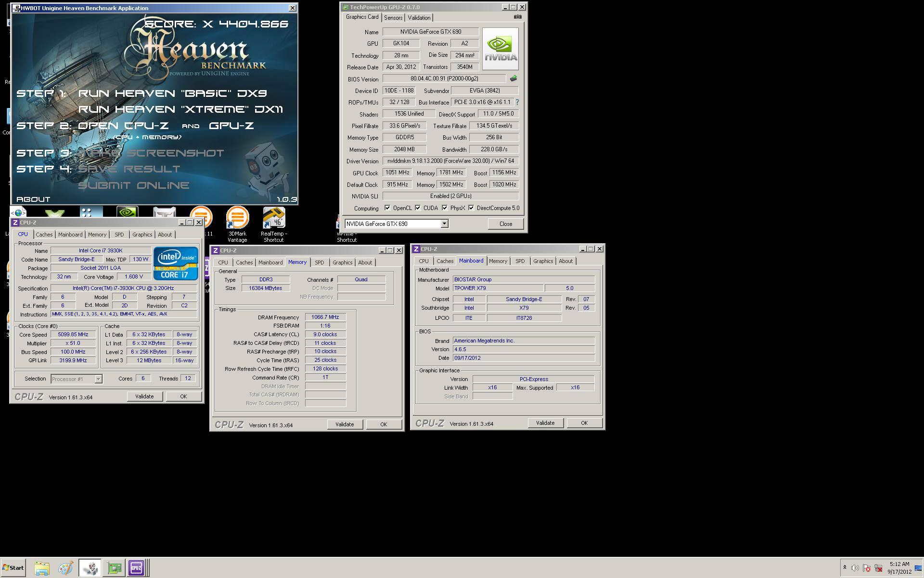Click the Core Voltage 1.608 V value
The image size is (924, 578).
tap(134, 276)
